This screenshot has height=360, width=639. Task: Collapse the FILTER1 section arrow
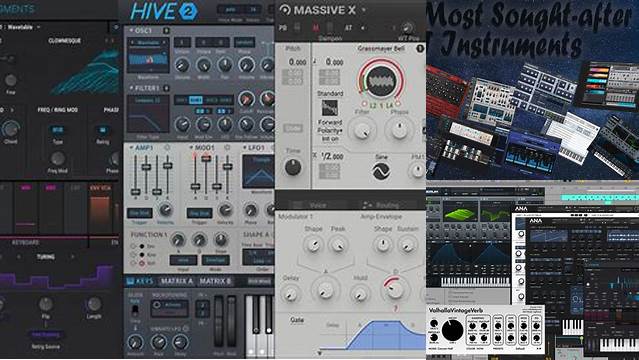click(x=131, y=88)
